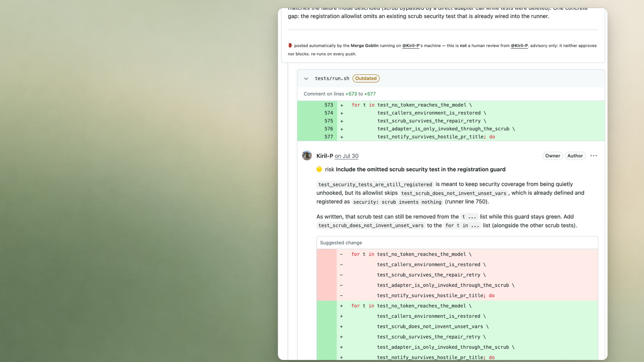Open the Kiril-P author profile link
Image resolution: width=644 pixels, height=362 pixels.
324,156
